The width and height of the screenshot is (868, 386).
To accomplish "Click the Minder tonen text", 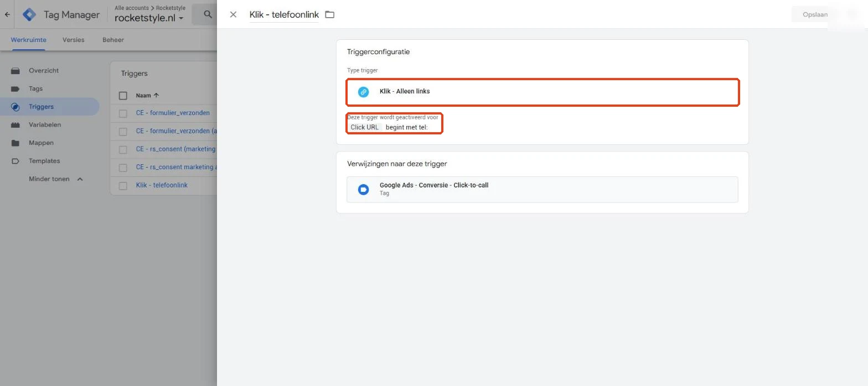I will click(49, 179).
